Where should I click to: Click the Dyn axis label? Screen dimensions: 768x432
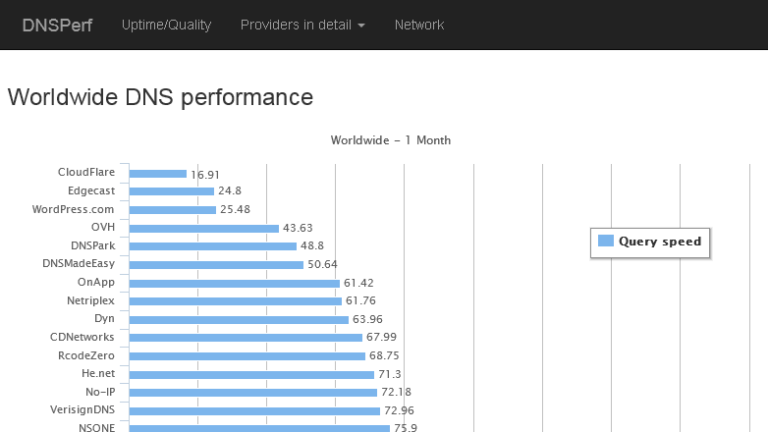(x=104, y=318)
